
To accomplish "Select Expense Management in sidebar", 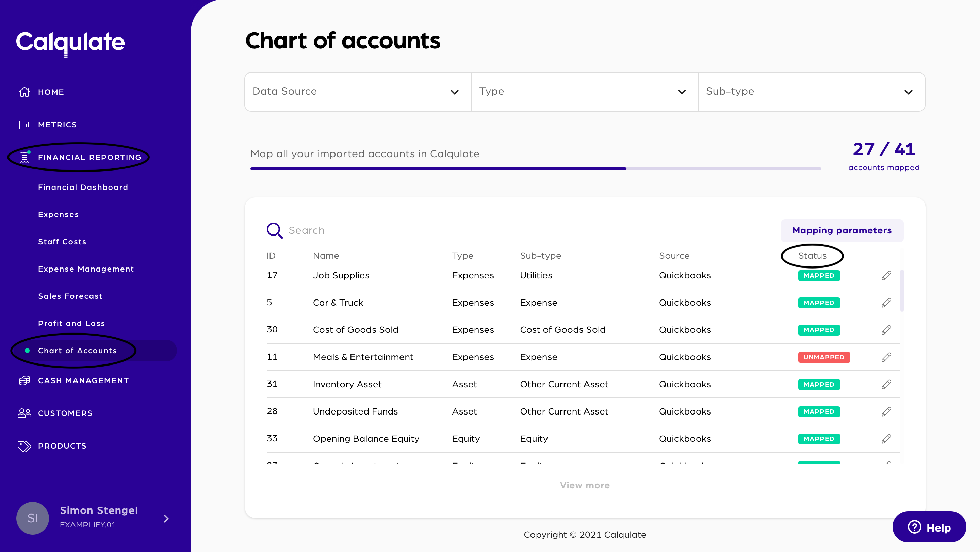I will 86,269.
